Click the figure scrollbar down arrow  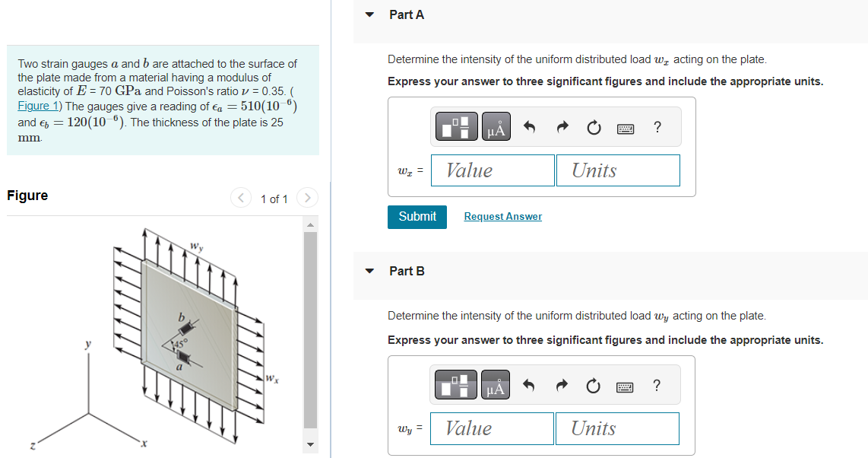tap(310, 443)
